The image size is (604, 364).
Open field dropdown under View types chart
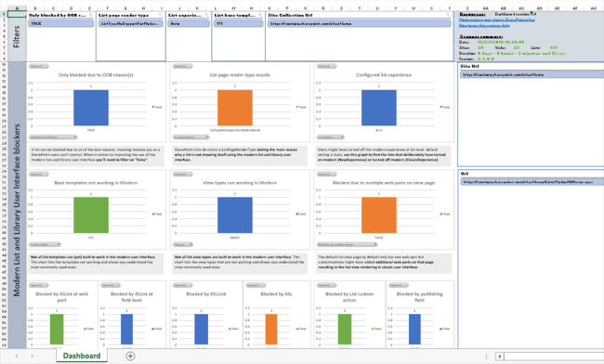click(183, 244)
